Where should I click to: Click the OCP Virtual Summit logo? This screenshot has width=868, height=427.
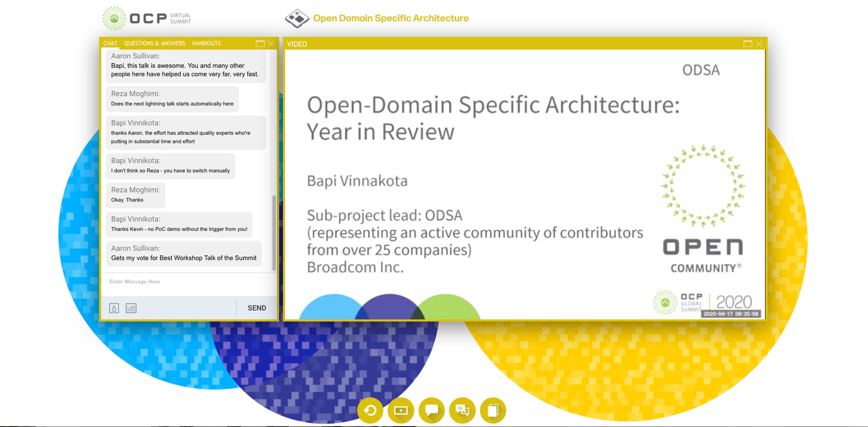(x=146, y=18)
